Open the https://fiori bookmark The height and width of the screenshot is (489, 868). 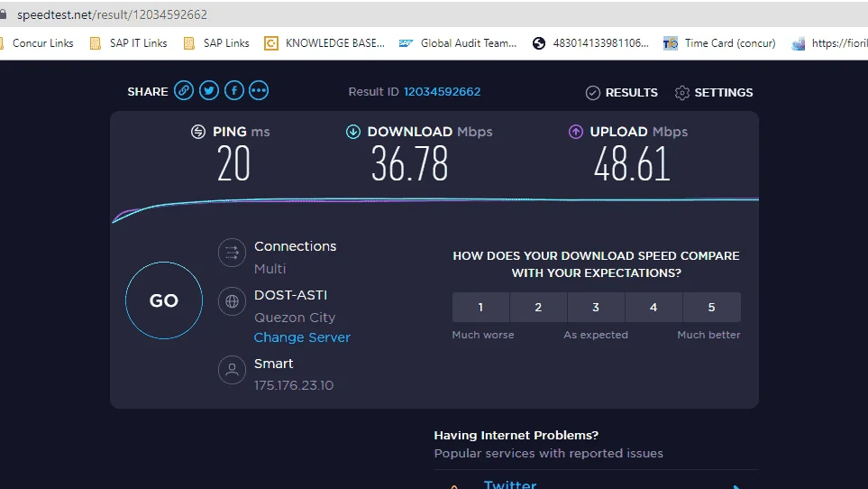(x=829, y=43)
